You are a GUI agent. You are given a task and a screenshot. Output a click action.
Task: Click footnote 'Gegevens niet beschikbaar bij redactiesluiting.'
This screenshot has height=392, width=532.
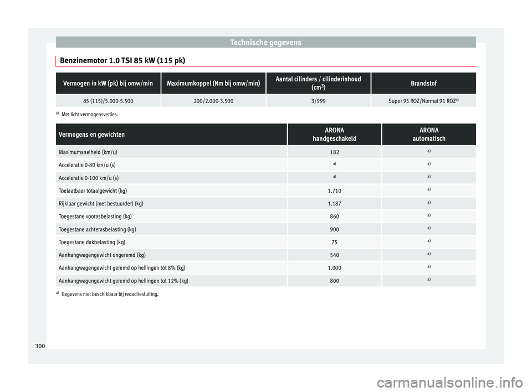point(110,295)
